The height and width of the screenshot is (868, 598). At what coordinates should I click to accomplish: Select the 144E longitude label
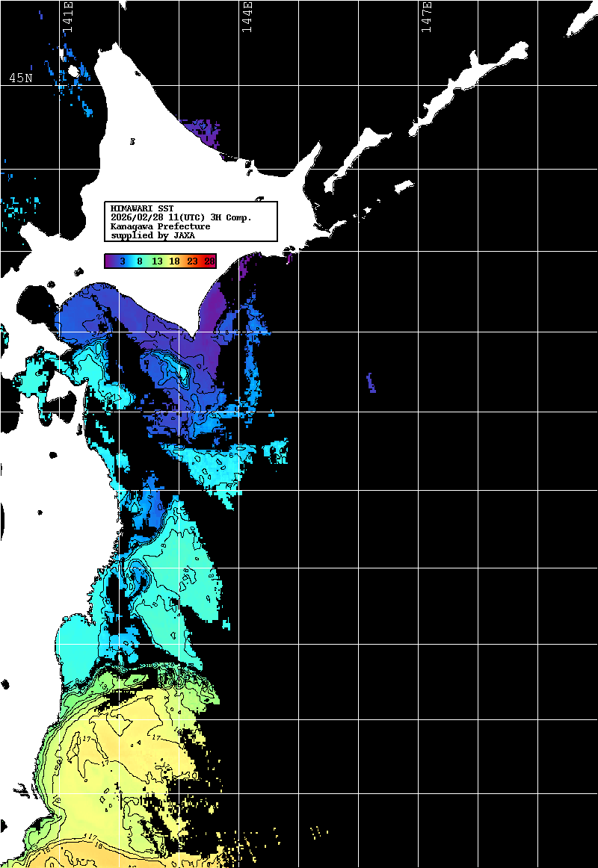coord(247,16)
